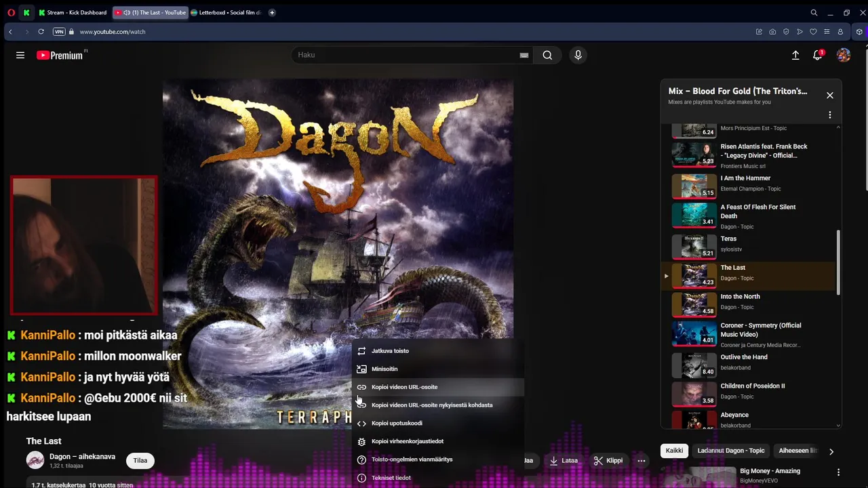Screen dimensions: 868x488
Task: Toggle the VPN badge in address bar
Action: click(x=59, y=32)
